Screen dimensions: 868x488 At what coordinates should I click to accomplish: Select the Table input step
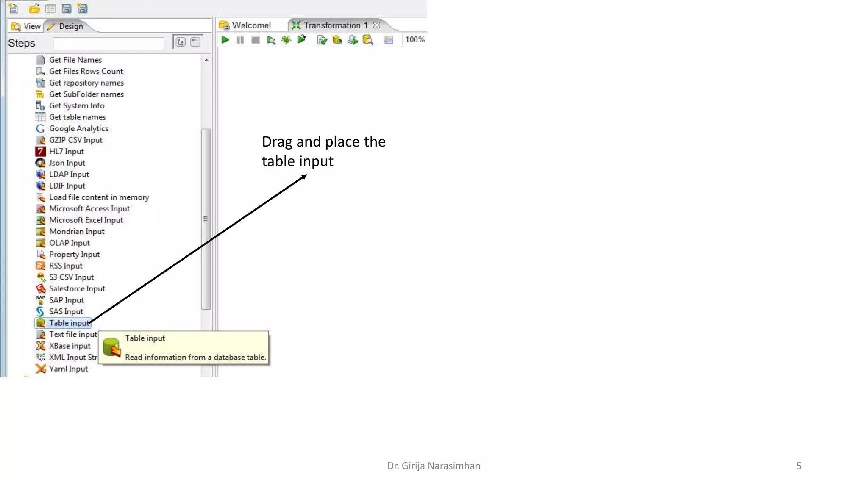(x=70, y=323)
